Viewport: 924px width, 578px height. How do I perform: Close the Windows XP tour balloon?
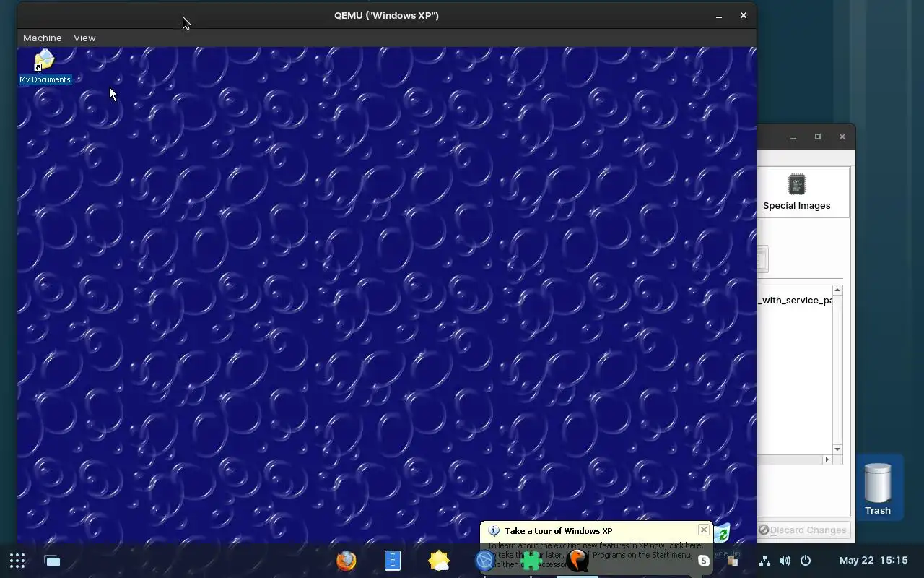(x=703, y=530)
